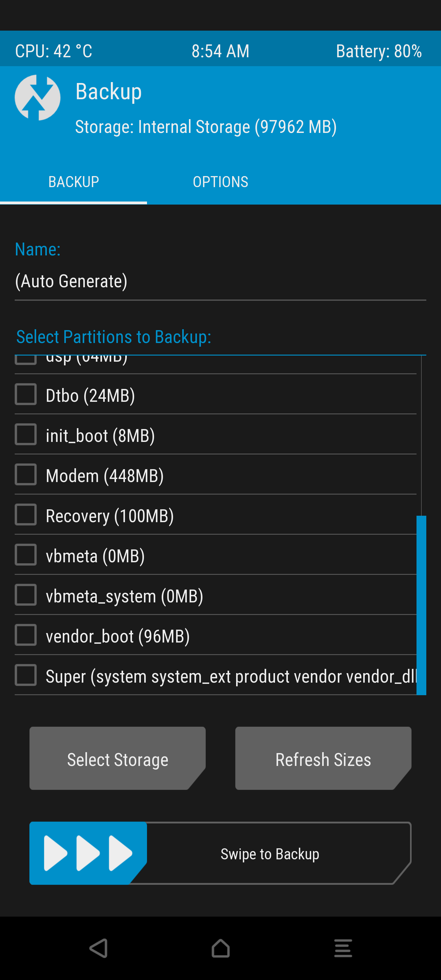This screenshot has height=980, width=441.
Task: Click the Refresh Sizes button
Action: pyautogui.click(x=323, y=758)
